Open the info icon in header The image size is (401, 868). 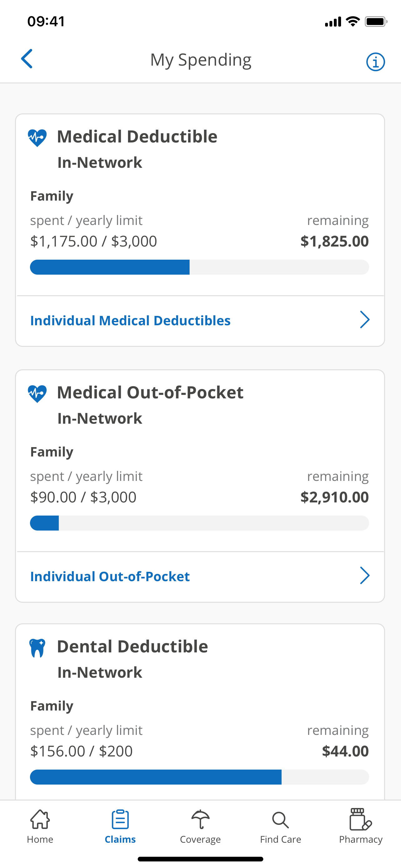pyautogui.click(x=375, y=62)
